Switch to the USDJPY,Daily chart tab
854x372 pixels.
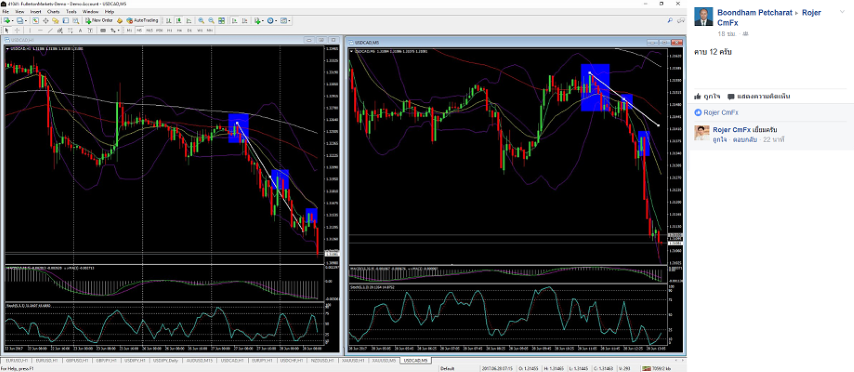[166, 361]
